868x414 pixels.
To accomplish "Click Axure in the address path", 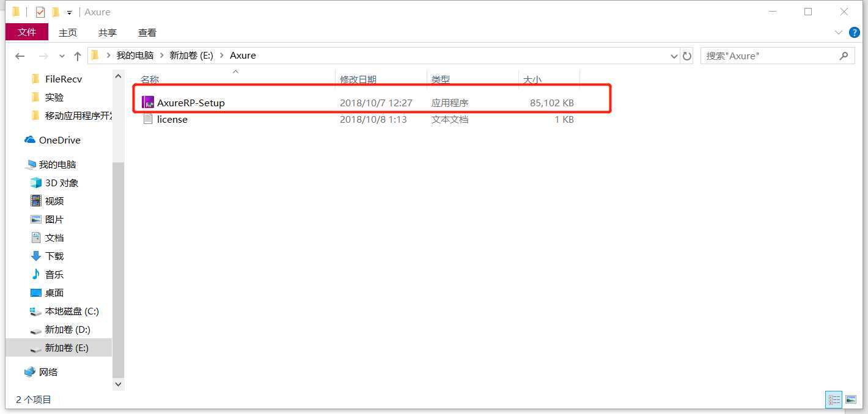I will (x=243, y=55).
